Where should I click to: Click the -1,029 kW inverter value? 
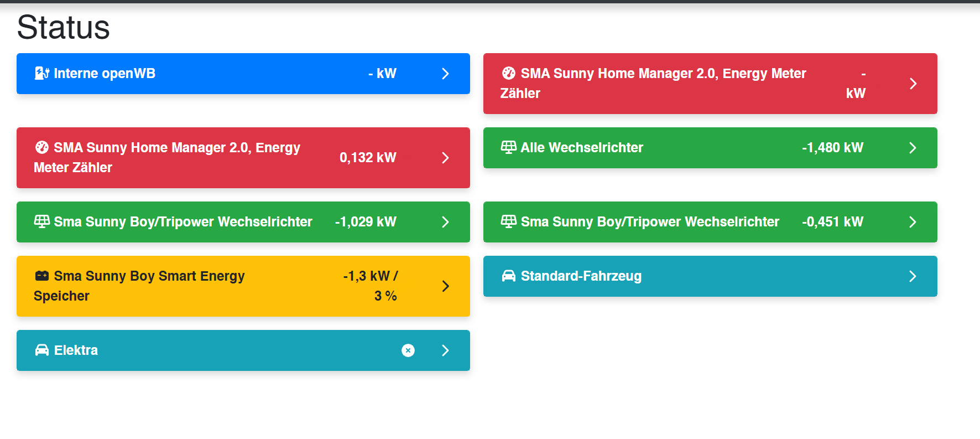[x=366, y=222]
